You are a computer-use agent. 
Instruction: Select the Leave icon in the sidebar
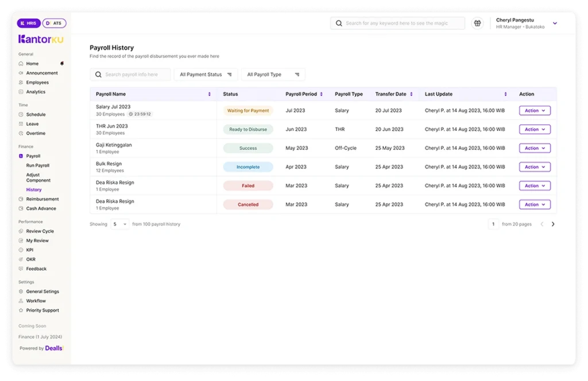point(21,124)
